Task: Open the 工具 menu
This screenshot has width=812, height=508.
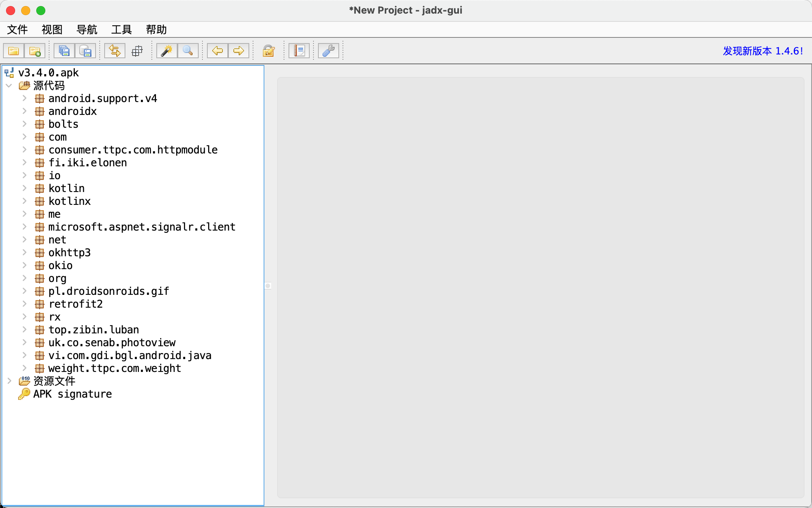Action: point(122,29)
